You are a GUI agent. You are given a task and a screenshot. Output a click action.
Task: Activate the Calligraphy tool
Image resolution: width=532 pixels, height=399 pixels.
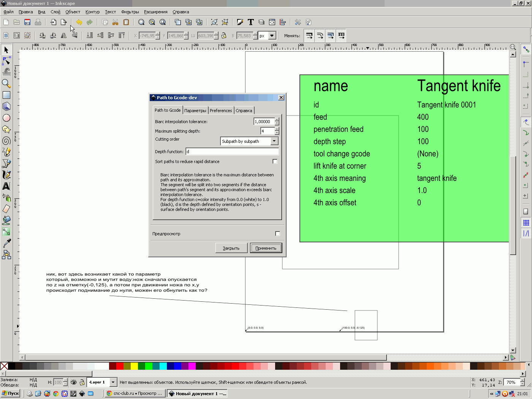(6, 175)
